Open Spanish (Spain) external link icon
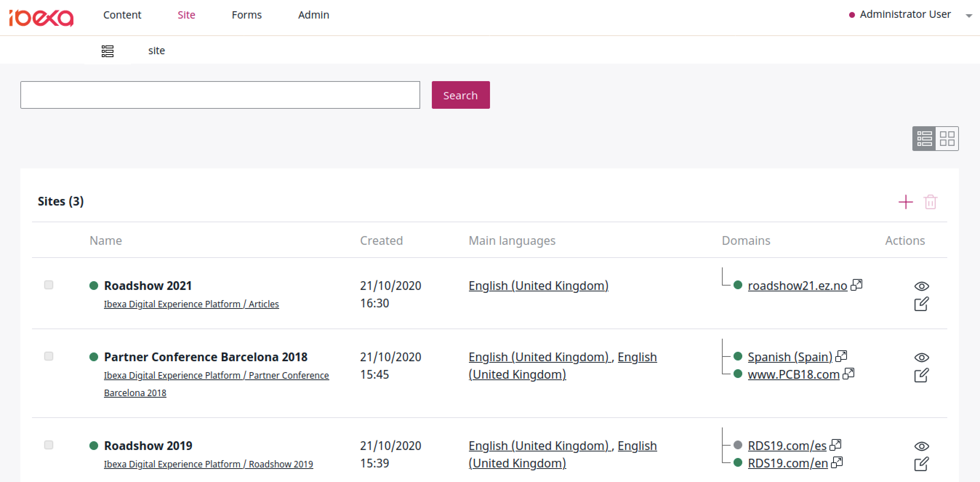This screenshot has height=482, width=980. (x=841, y=356)
